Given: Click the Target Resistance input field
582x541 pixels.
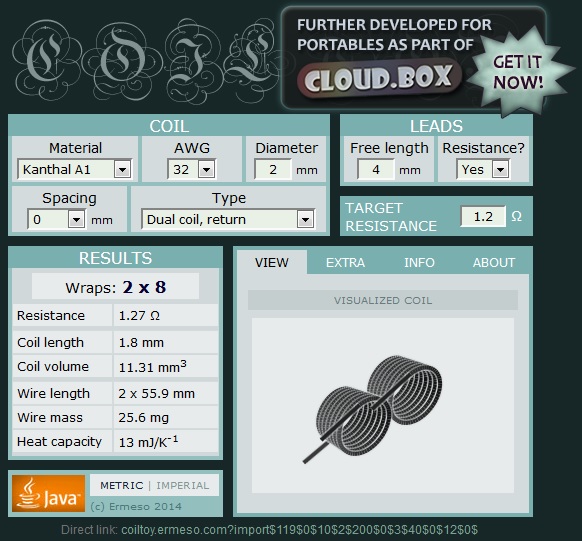Looking at the screenshot, I should point(483,216).
